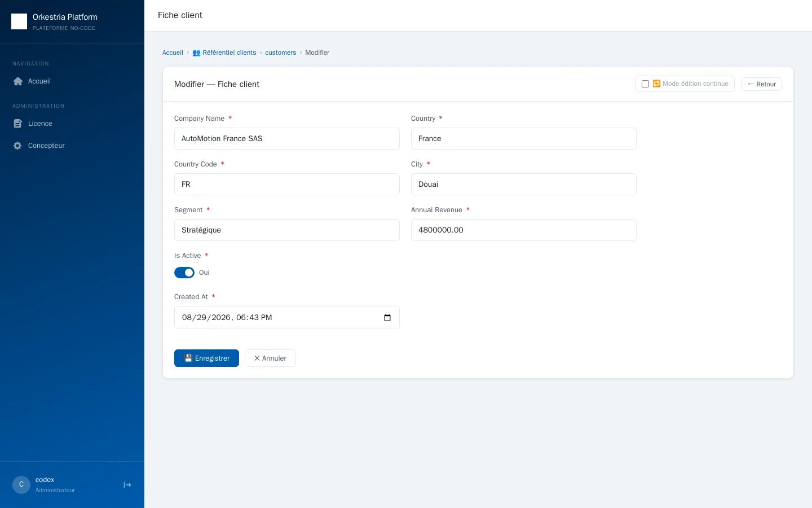Open the Concepteur gear icon
Viewport: 812px width, 508px height.
17,146
